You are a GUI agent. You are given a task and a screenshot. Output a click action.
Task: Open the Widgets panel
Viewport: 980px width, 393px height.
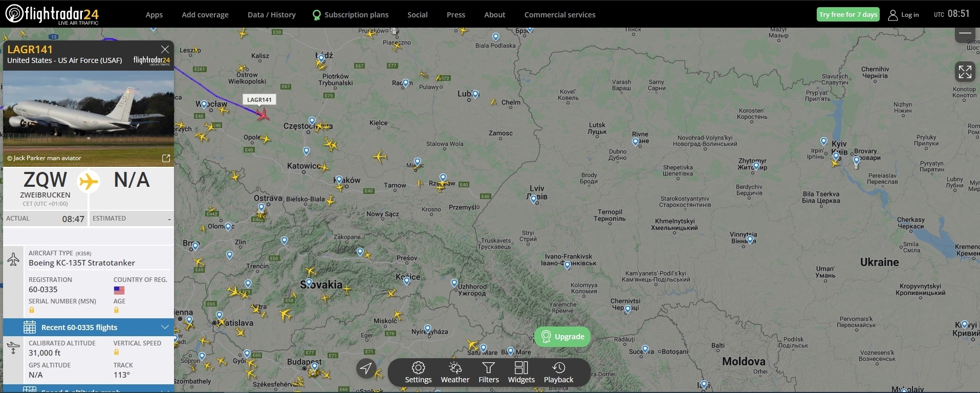(521, 373)
